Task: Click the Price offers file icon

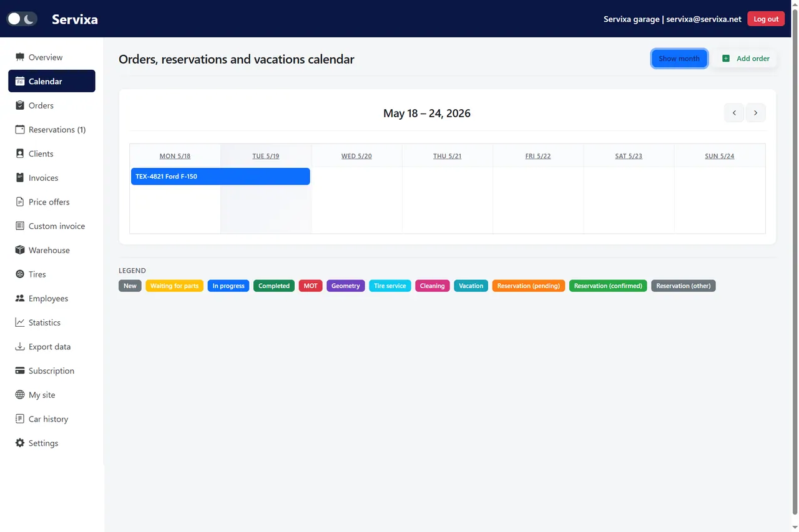Action: click(20, 202)
